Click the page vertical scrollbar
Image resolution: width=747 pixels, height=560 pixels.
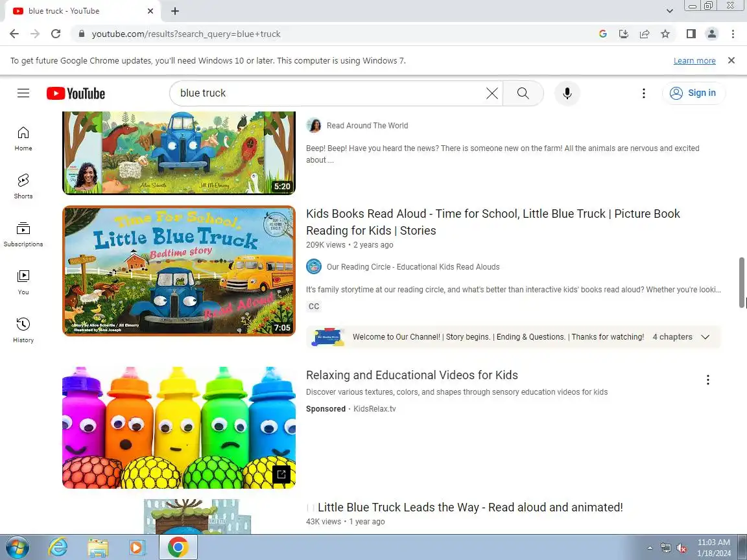point(741,283)
